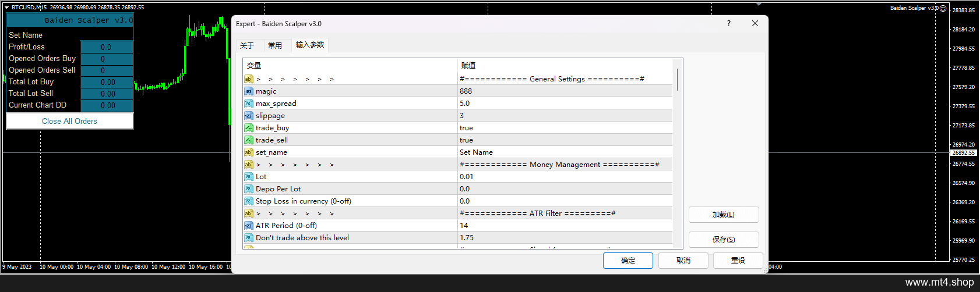Click the parameter list vertical scrollbar thumb
Screen dimensions: 980x292
(678, 80)
